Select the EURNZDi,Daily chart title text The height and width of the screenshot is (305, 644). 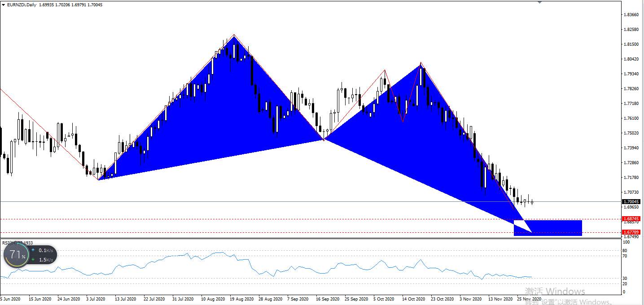(x=22, y=5)
